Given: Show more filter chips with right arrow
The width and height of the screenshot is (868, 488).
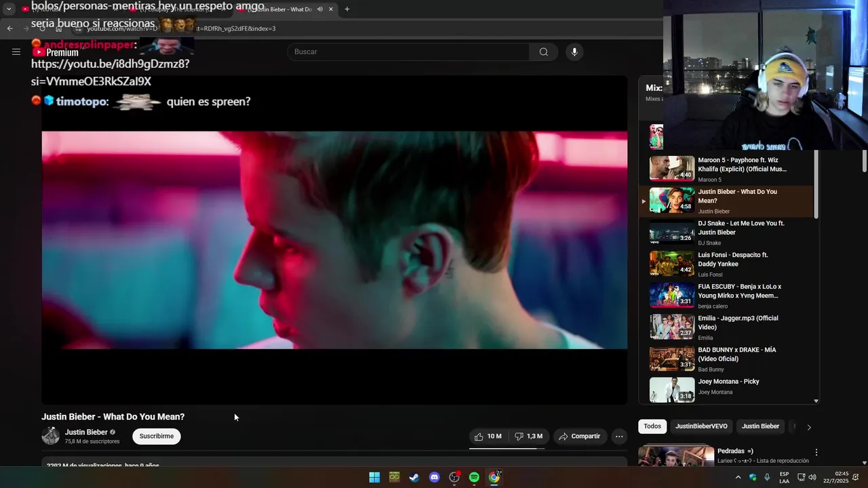Looking at the screenshot, I should point(808,427).
